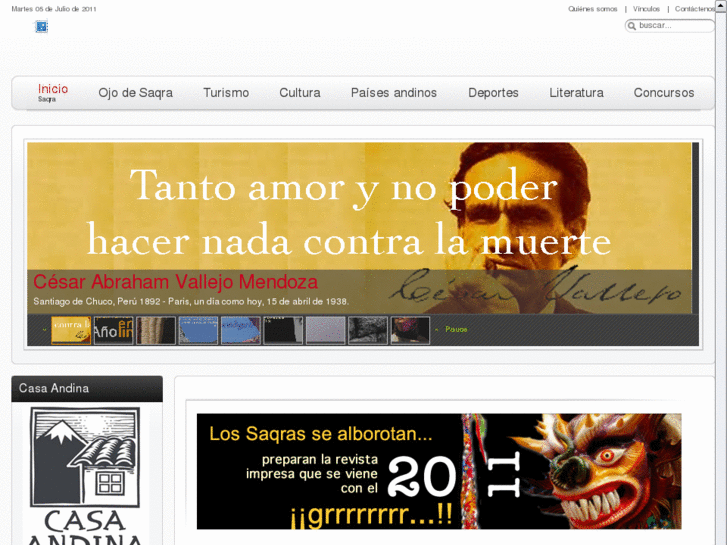Click the search magnifier icon
This screenshot has height=545, width=727.
point(631,26)
